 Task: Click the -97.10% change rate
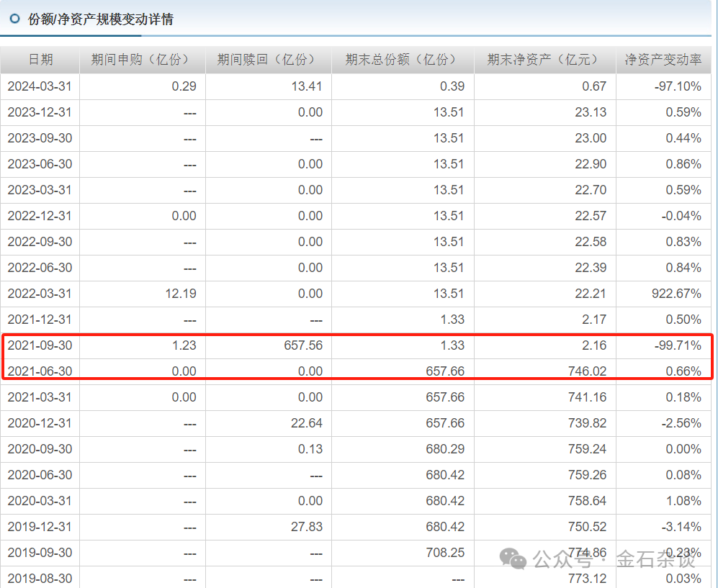[678, 86]
